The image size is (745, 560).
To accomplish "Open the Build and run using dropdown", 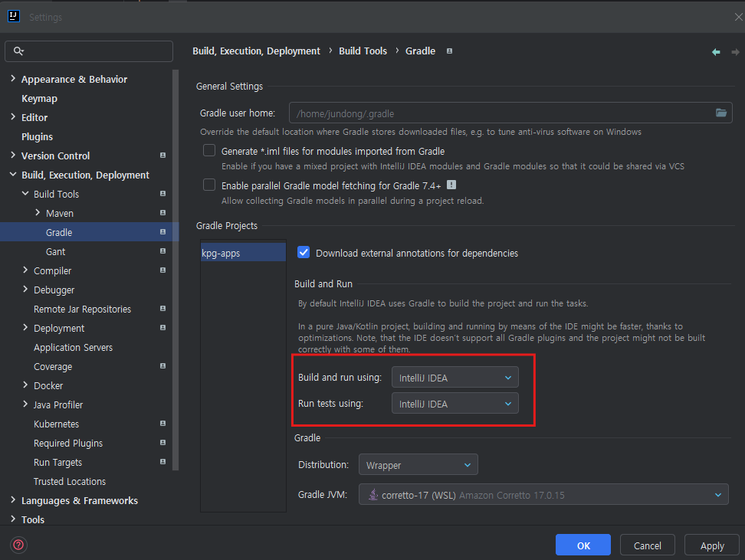I will pos(455,378).
